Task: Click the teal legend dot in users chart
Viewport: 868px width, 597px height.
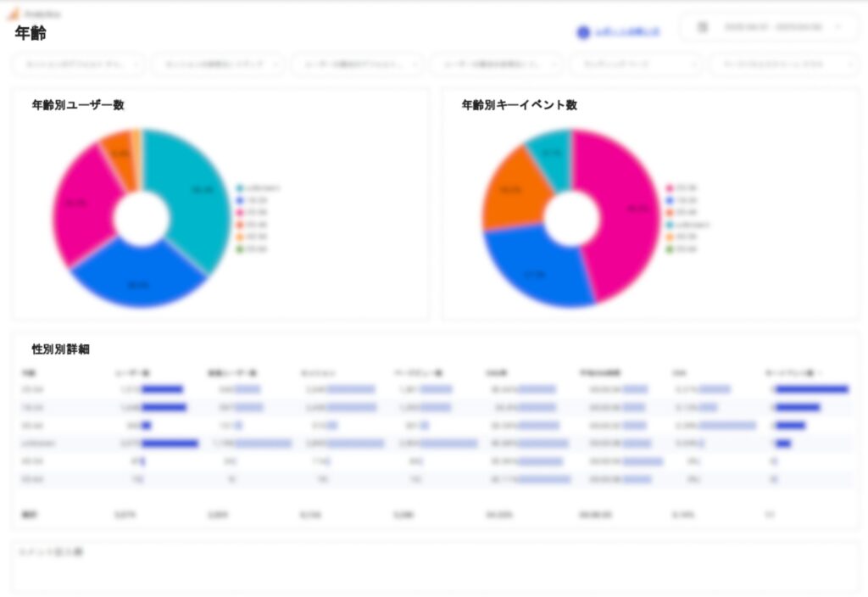Action: click(241, 188)
